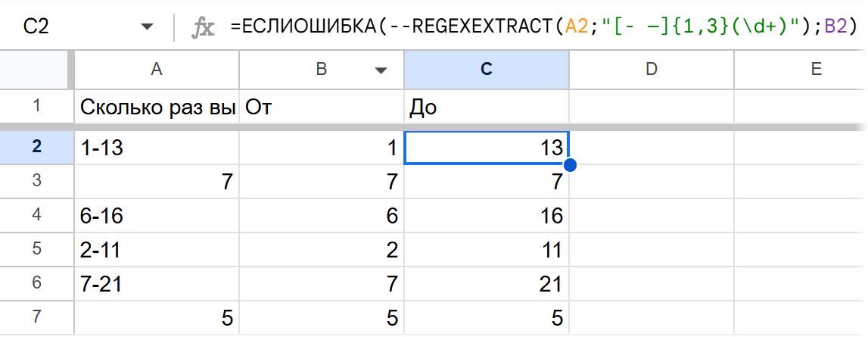Select column E header
The image size is (868, 337).
click(816, 69)
